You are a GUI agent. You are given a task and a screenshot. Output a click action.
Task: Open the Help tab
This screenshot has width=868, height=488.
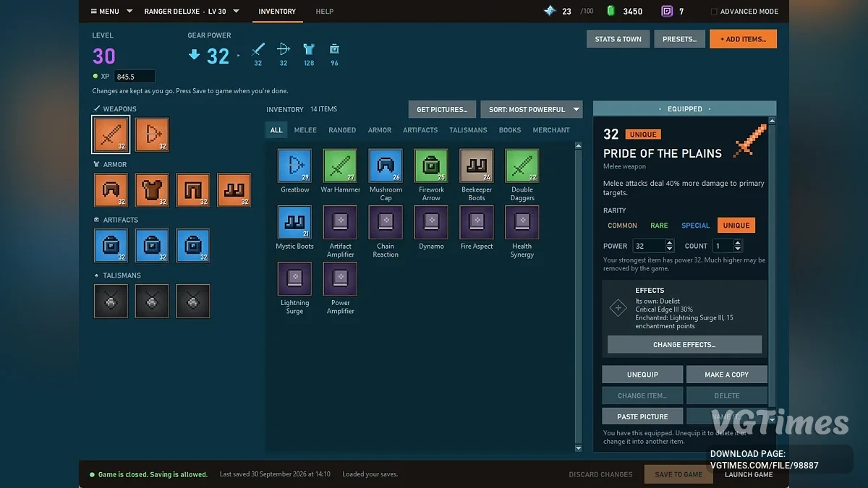pos(324,12)
